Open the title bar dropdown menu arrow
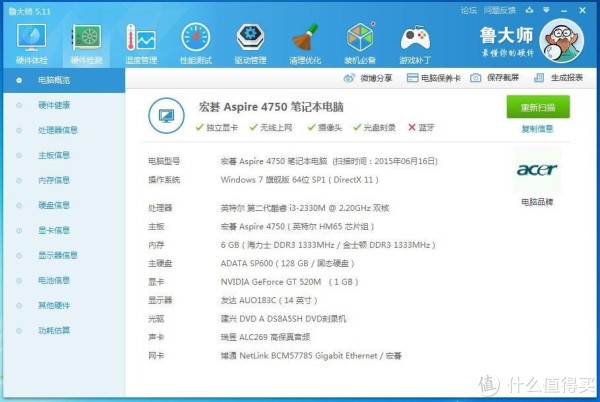 (546, 10)
